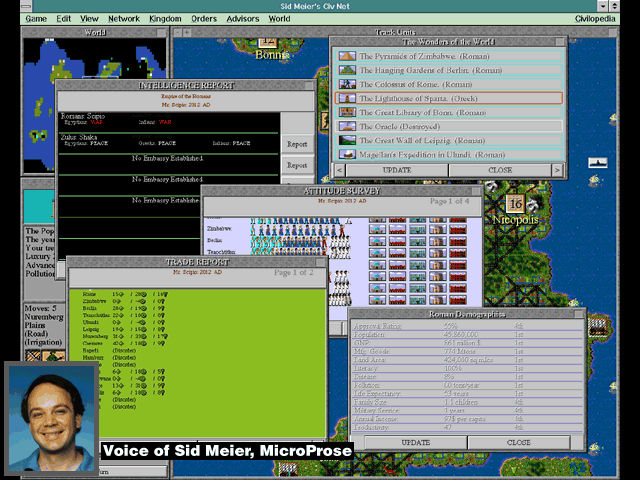Click the Oracle wonder icon

pyautogui.click(x=347, y=126)
